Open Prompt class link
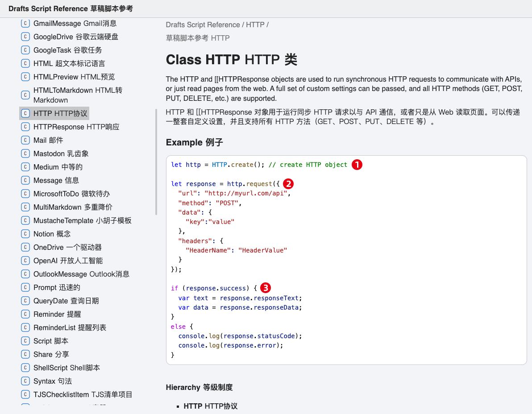532x414 pixels. click(x=57, y=288)
